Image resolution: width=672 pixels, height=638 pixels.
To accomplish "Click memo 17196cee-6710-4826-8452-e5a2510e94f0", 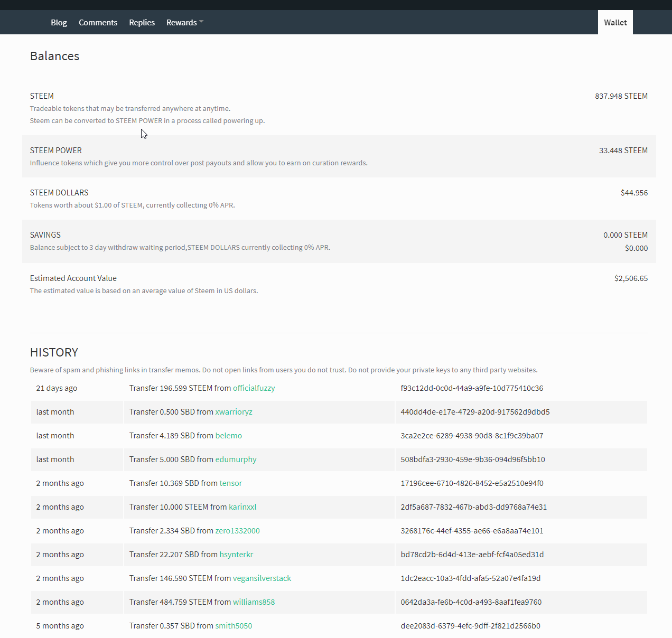I will click(x=472, y=483).
